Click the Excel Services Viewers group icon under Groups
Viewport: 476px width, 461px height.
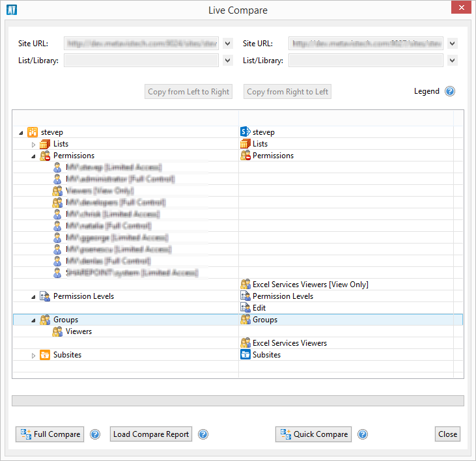(x=245, y=343)
